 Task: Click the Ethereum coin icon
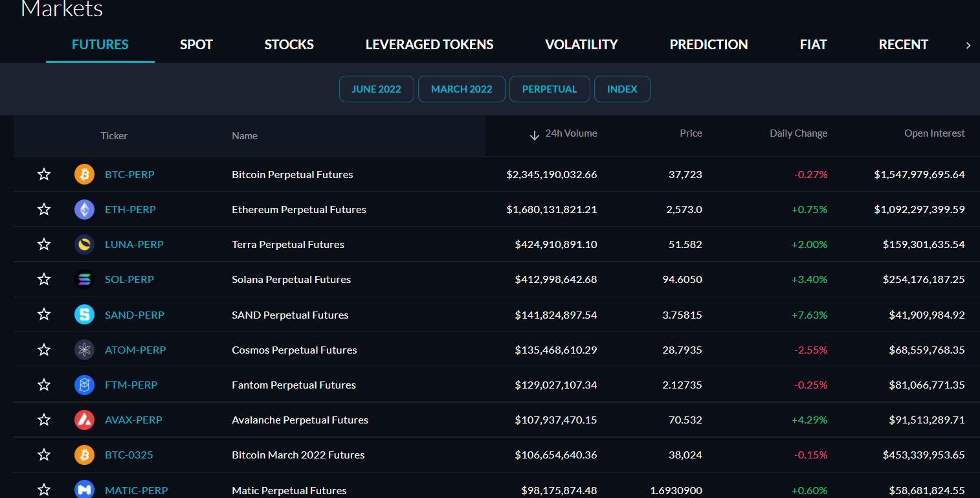click(84, 209)
